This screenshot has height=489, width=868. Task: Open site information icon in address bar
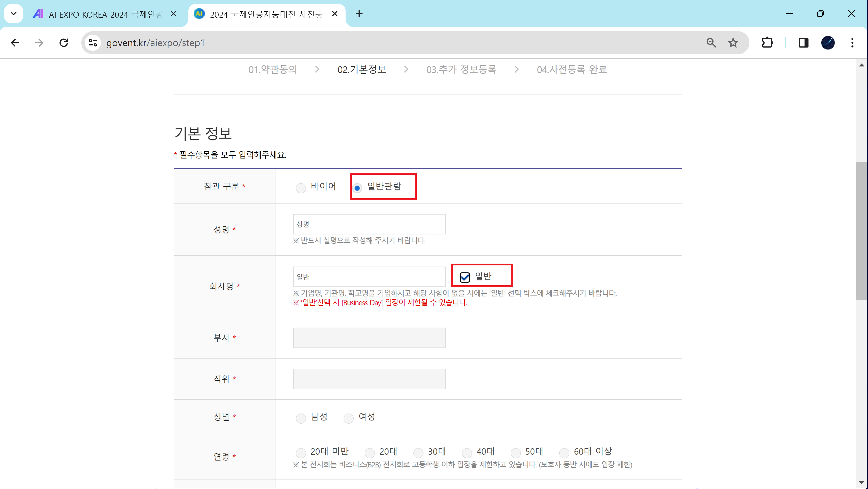pyautogui.click(x=93, y=43)
